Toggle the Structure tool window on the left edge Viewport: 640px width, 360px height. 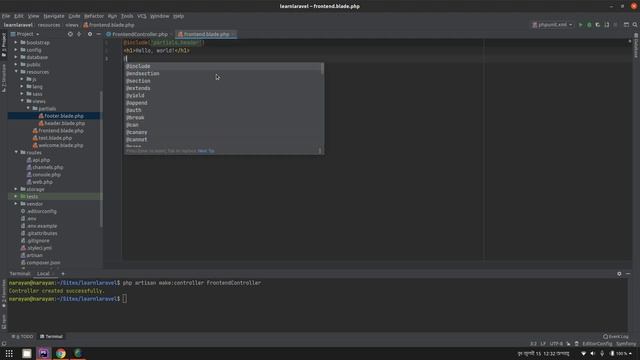(4, 78)
